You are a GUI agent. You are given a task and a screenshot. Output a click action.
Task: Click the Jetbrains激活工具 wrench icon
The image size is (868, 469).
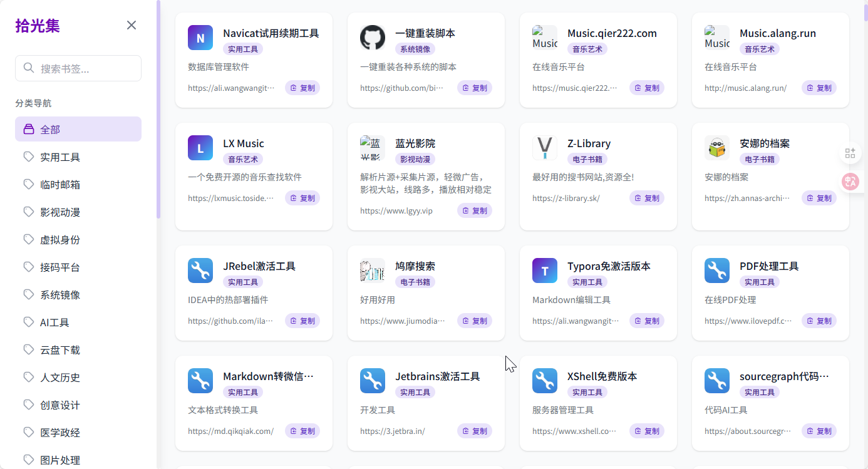pos(373,381)
